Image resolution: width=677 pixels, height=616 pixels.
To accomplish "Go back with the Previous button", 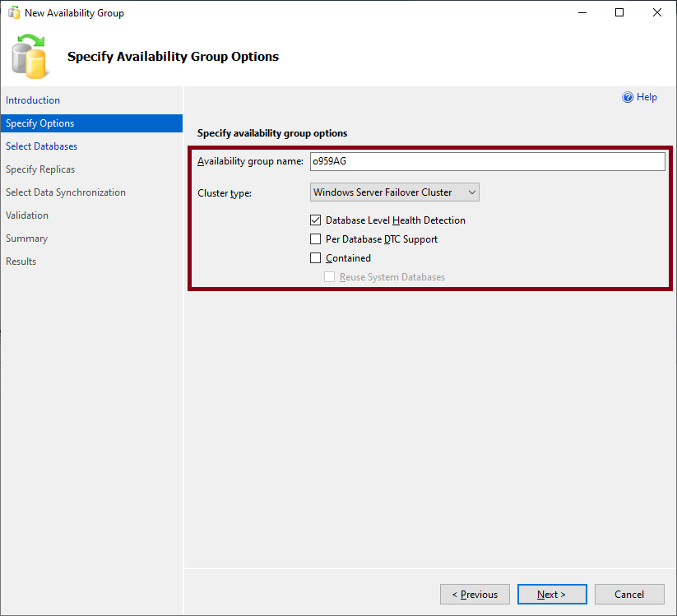I will coord(475,595).
